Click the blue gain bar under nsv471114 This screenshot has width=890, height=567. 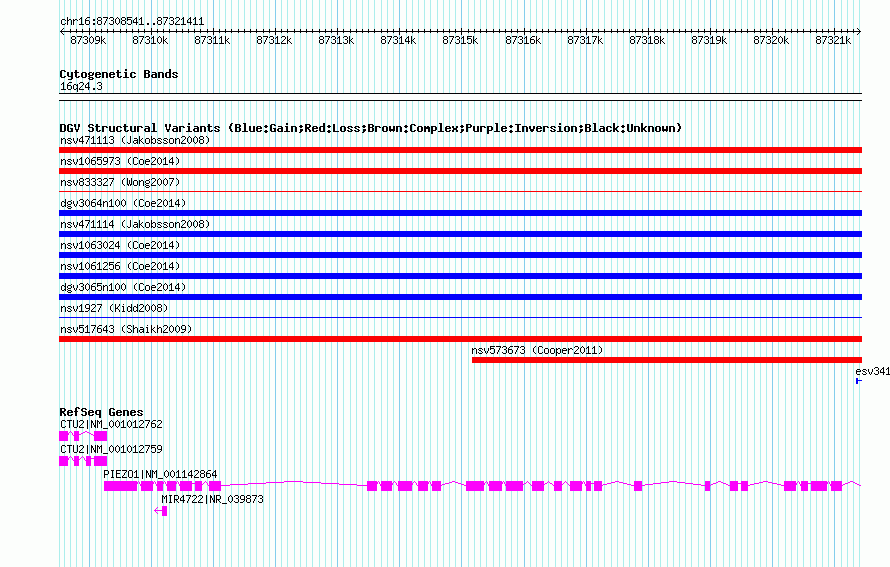click(x=460, y=234)
